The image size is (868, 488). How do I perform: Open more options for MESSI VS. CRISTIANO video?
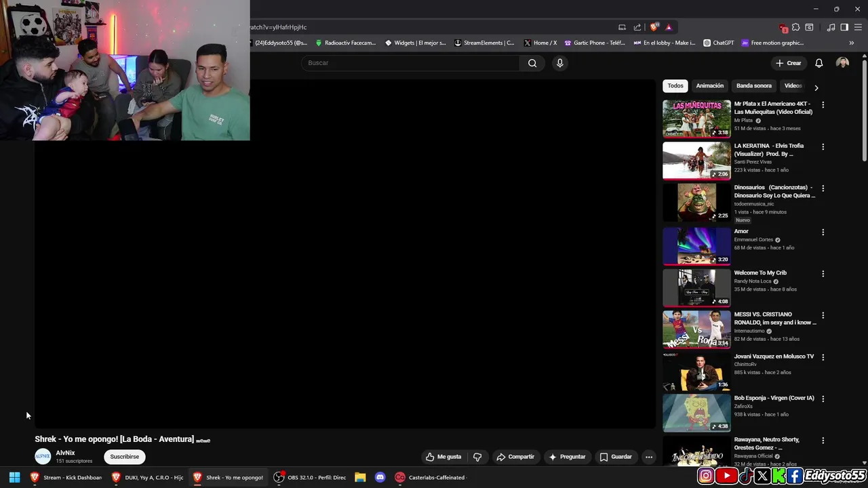pos(823,316)
